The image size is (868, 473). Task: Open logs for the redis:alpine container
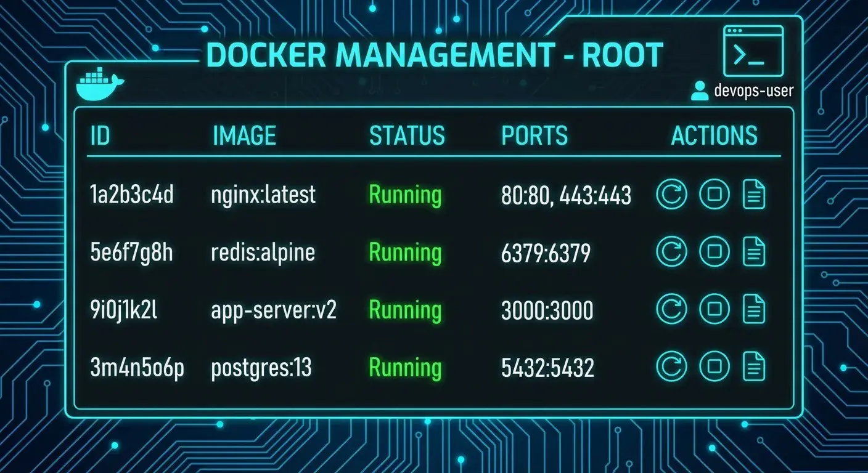[x=753, y=252]
